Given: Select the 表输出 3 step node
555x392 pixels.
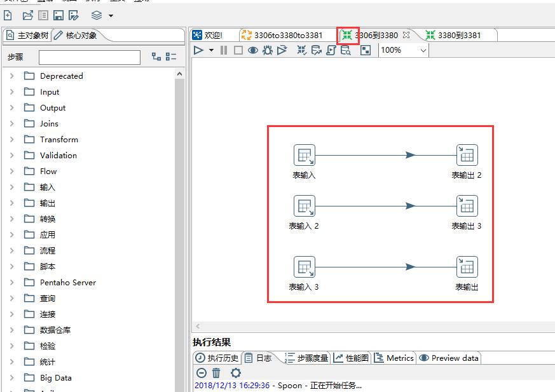Looking at the screenshot, I should (467, 206).
